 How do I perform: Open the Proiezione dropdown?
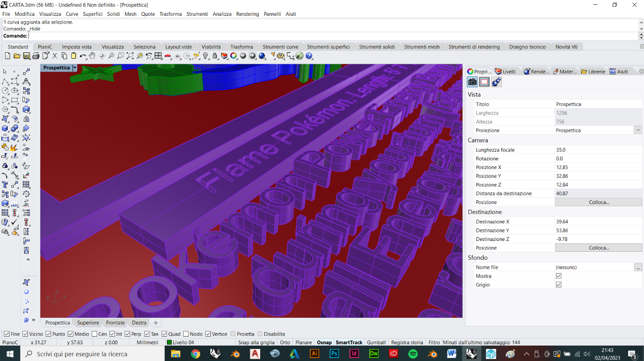638,130
